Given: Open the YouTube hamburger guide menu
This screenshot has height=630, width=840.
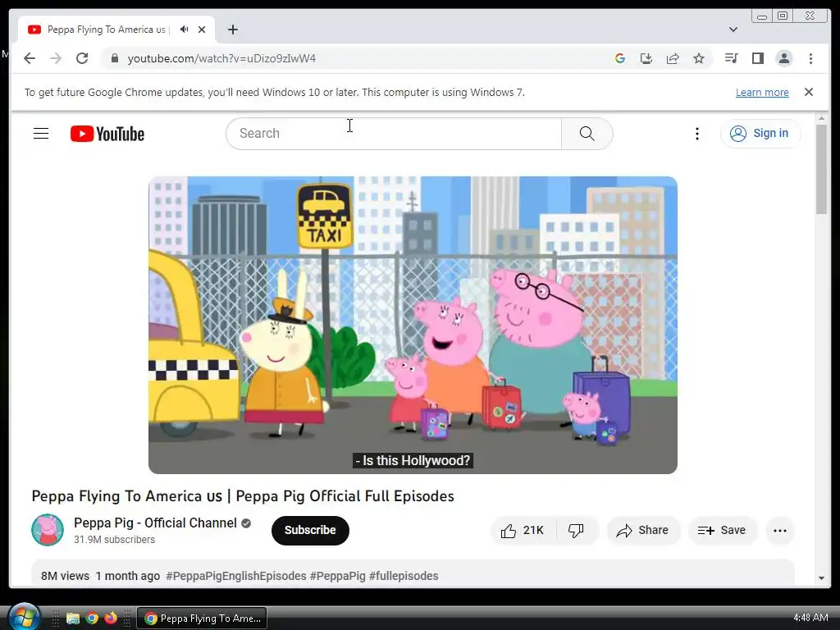Looking at the screenshot, I should point(41,134).
